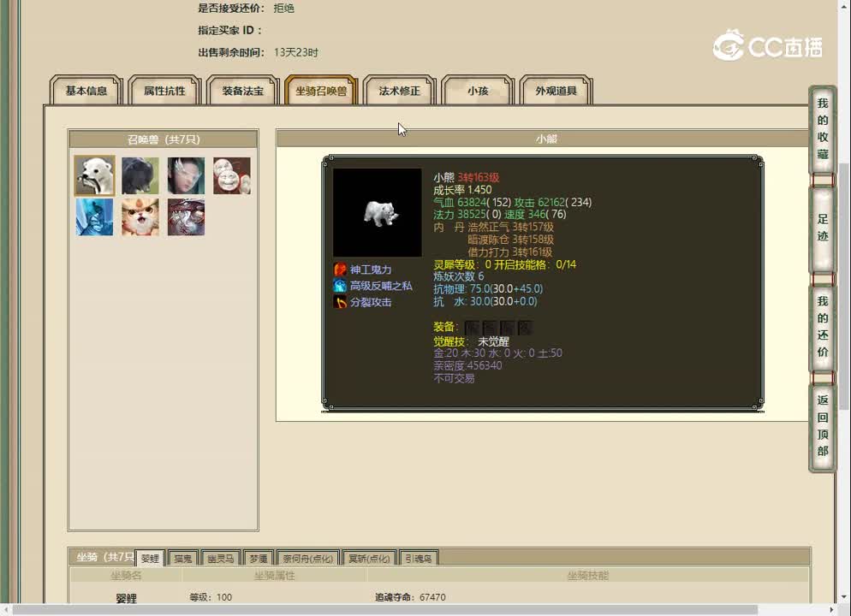Switch to the 属性抗性 tab
This screenshot has height=616, width=851.
click(x=164, y=91)
